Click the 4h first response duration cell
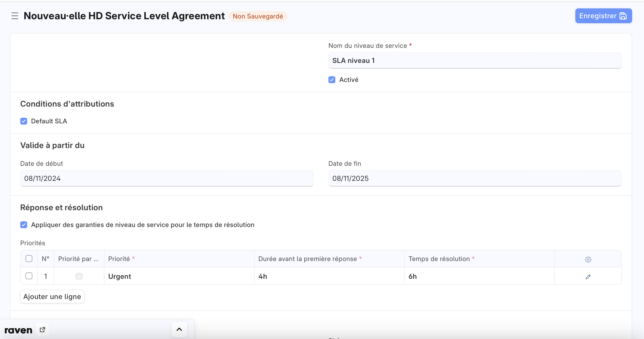 point(329,276)
